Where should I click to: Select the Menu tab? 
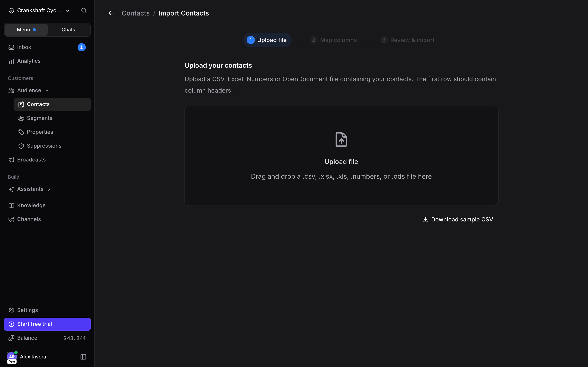click(x=26, y=30)
